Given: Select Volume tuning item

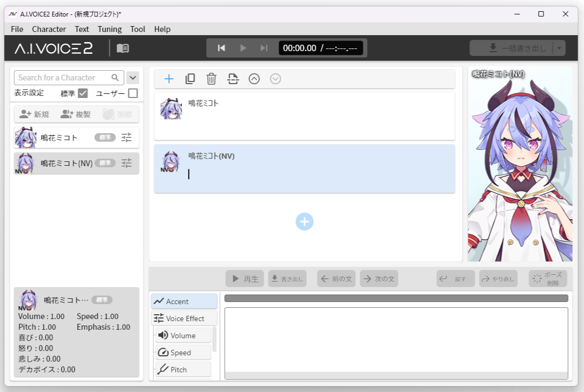Looking at the screenshot, I should 183,336.
